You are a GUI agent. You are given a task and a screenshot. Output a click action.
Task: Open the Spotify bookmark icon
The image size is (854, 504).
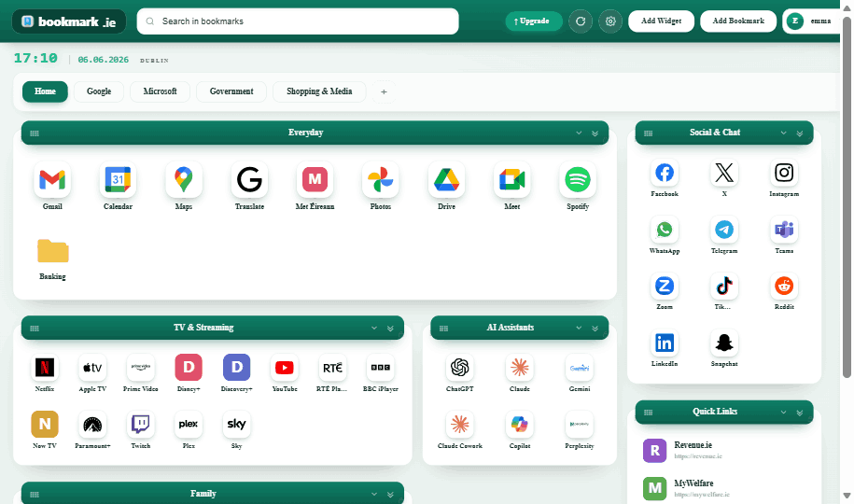tap(578, 180)
